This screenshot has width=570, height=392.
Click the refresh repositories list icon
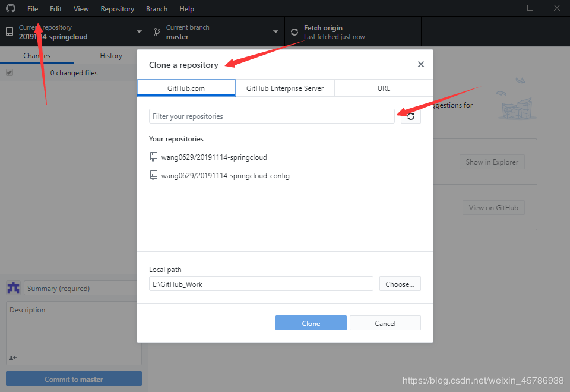click(411, 116)
